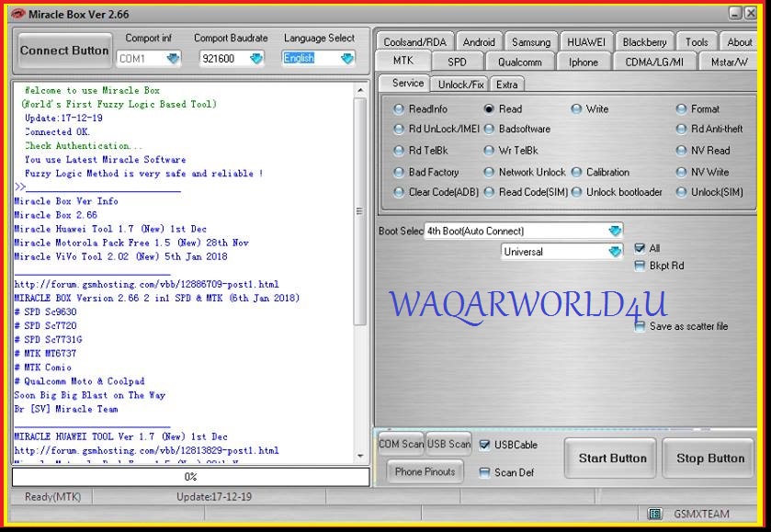Click the 0% progress bar
The height and width of the screenshot is (532, 771).
(x=191, y=477)
